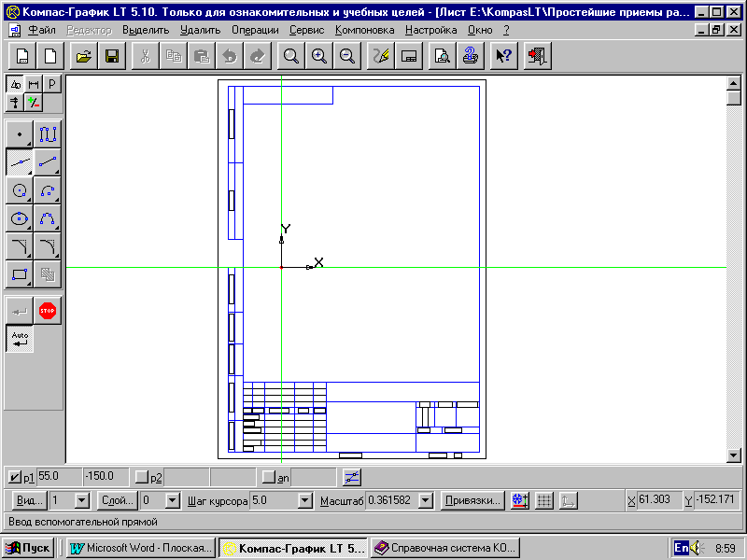Open a file with the folder icon
The width and height of the screenshot is (747, 560).
[x=84, y=56]
